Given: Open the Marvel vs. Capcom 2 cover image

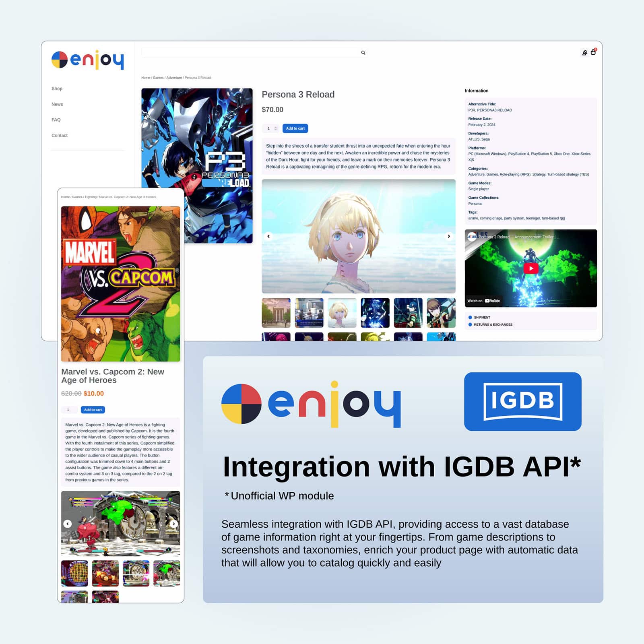Looking at the screenshot, I should pyautogui.click(x=121, y=284).
